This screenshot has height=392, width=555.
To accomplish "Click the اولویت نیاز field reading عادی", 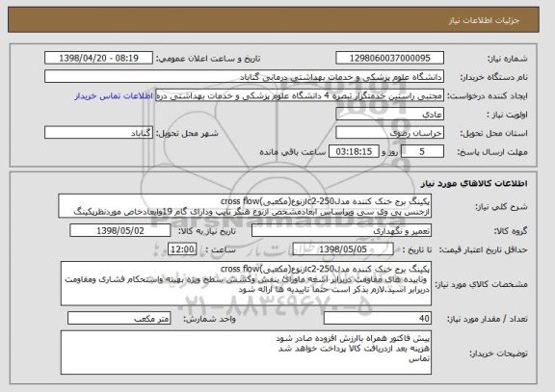I will coord(389,115).
